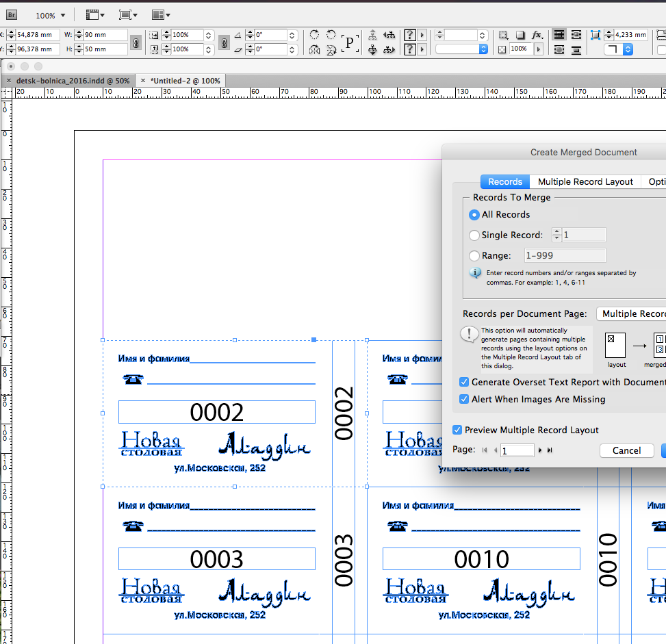The height and width of the screenshot is (644, 666).
Task: Select the previous object in group
Action: tap(389, 35)
